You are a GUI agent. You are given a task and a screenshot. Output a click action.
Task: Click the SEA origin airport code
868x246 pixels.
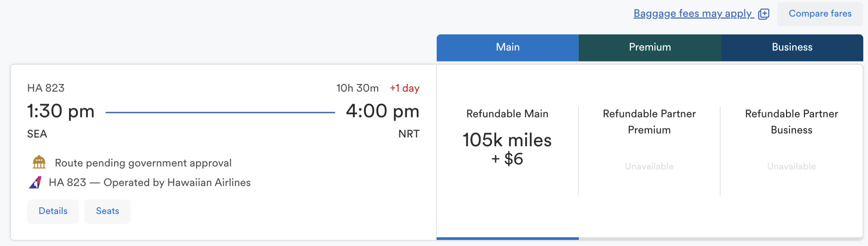click(37, 134)
